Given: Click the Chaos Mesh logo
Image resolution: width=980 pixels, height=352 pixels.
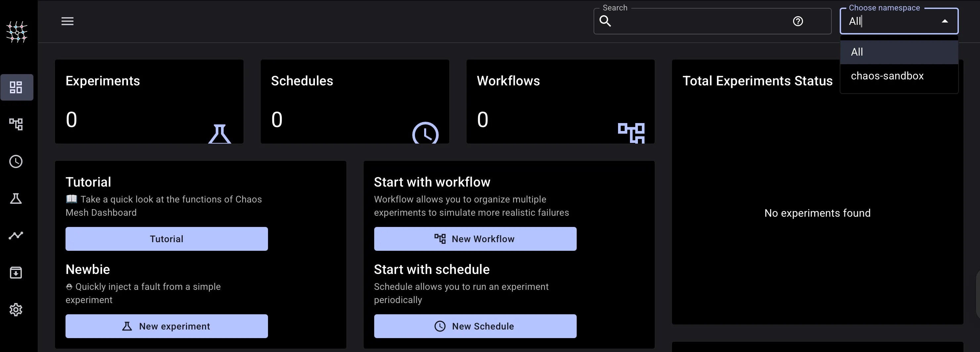Looking at the screenshot, I should pyautogui.click(x=17, y=31).
